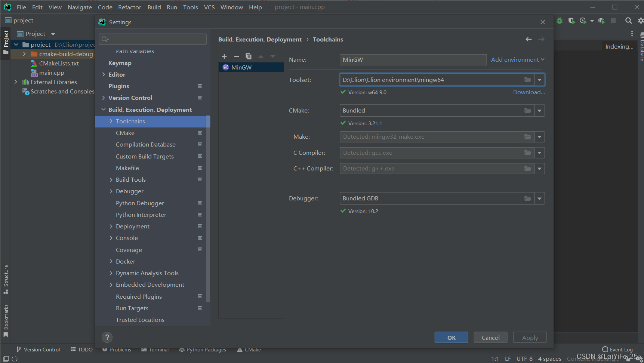Select Trusted Locations settings page
The height and width of the screenshot is (363, 644).
pyautogui.click(x=140, y=320)
